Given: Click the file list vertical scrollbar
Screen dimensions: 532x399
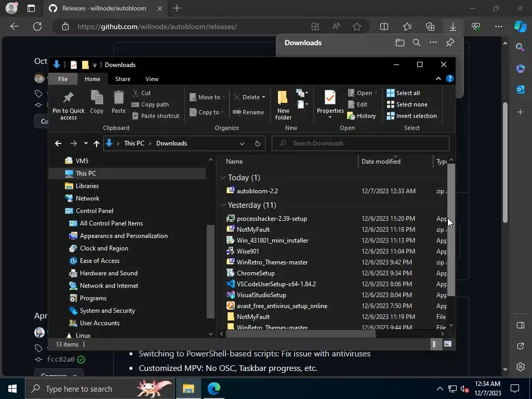Looking at the screenshot, I should (451, 229).
